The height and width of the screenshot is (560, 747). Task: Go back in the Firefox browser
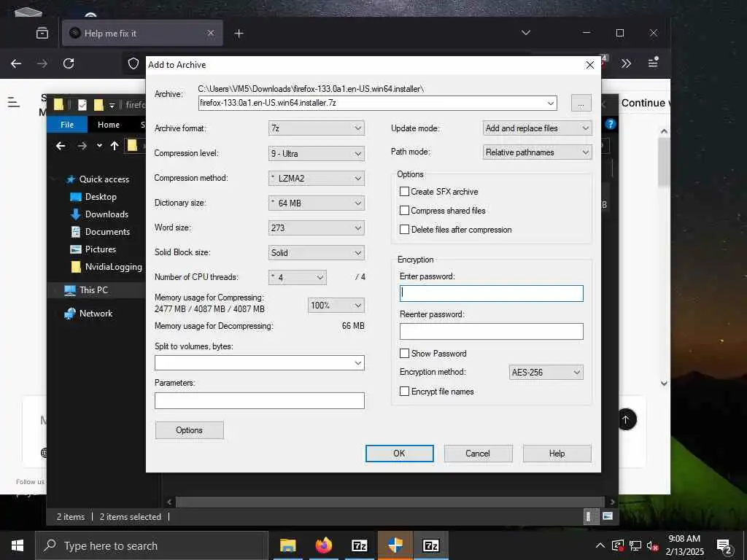pyautogui.click(x=16, y=63)
